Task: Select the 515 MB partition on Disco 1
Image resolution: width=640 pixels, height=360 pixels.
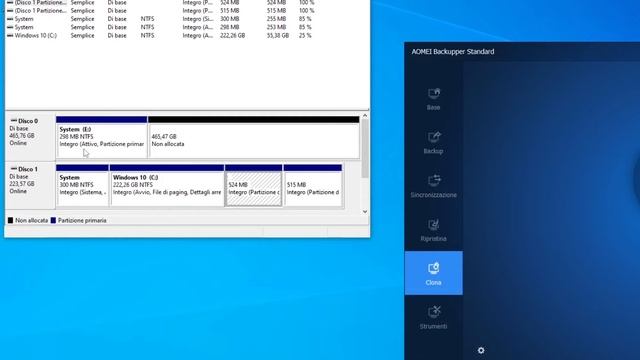Action: coord(313,185)
